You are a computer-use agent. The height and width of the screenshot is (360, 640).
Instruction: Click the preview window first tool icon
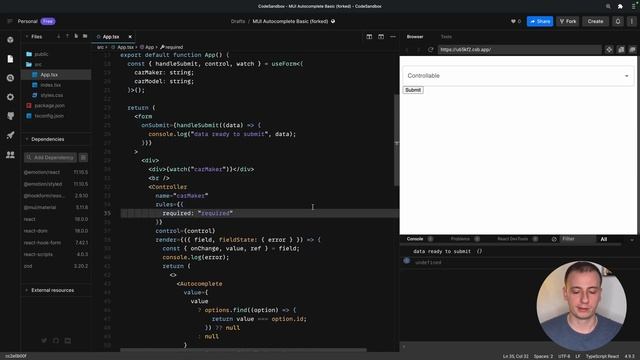(x=609, y=49)
